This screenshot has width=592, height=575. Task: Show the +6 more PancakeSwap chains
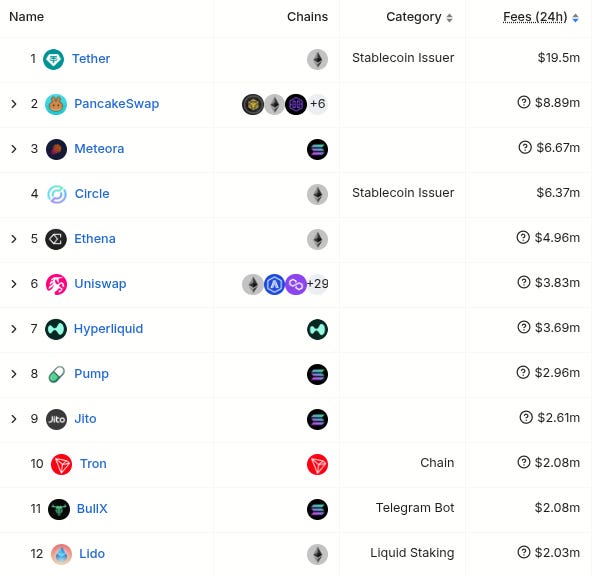pos(318,104)
